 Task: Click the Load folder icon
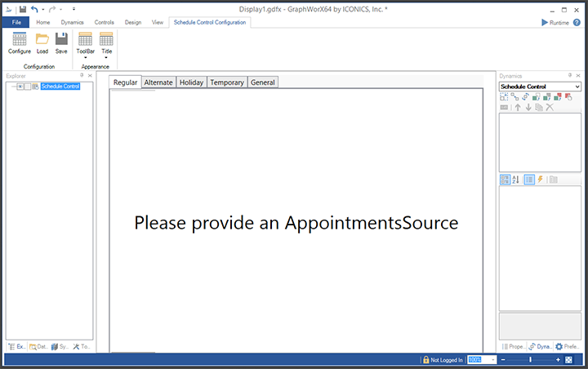(42, 42)
